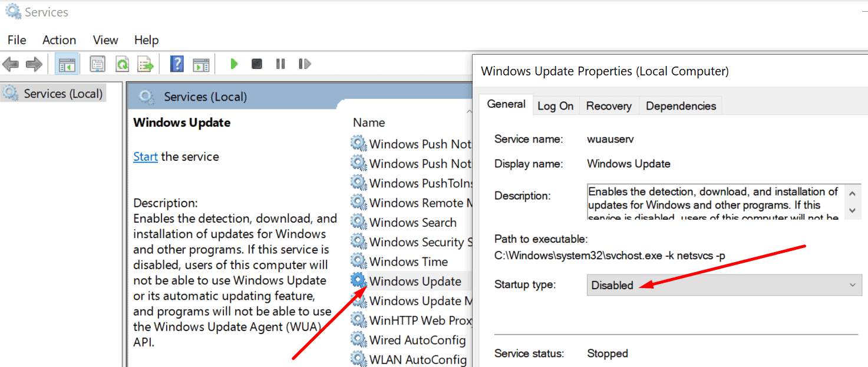This screenshot has width=868, height=367.
Task: Toggle the Show/Hide Action Pane toolbar icon
Action: pos(201,64)
